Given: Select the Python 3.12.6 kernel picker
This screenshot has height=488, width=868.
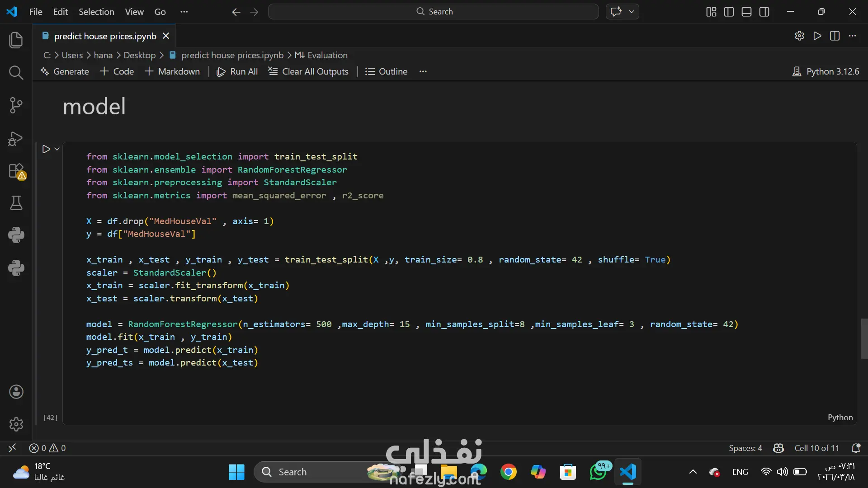Looking at the screenshot, I should coord(826,71).
